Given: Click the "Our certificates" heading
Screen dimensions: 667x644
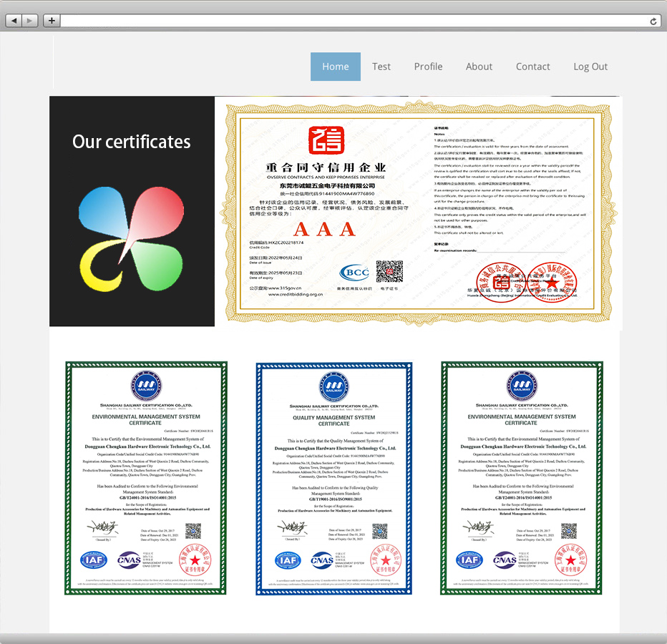Looking at the screenshot, I should 132,142.
